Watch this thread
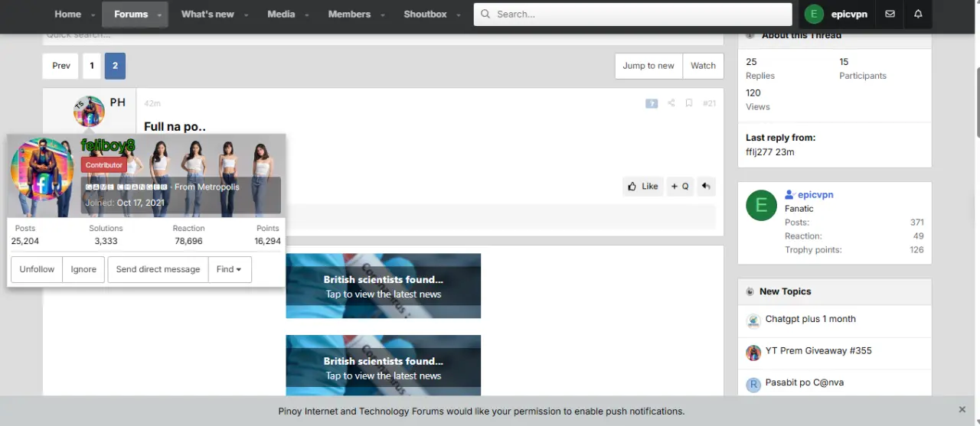Screen dimensions: 980x426 pyautogui.click(x=703, y=66)
